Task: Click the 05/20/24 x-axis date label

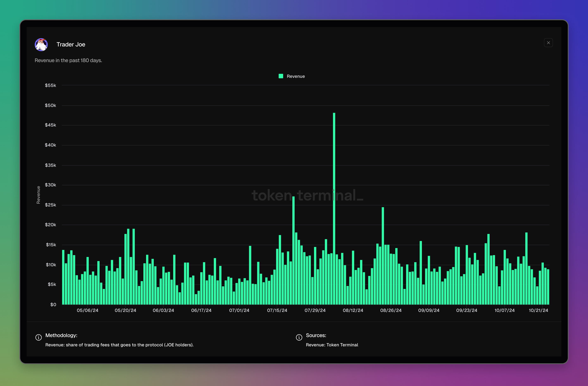Action: coord(125,310)
